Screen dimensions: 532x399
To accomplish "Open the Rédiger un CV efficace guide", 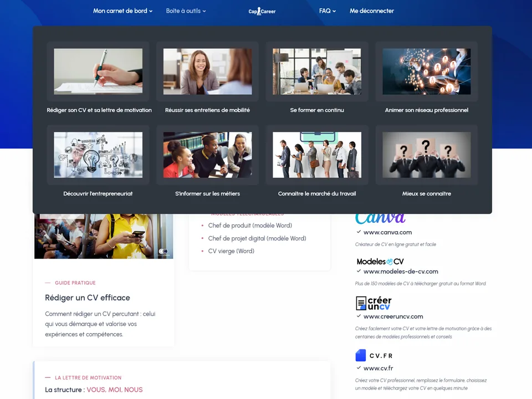I will [x=88, y=298].
